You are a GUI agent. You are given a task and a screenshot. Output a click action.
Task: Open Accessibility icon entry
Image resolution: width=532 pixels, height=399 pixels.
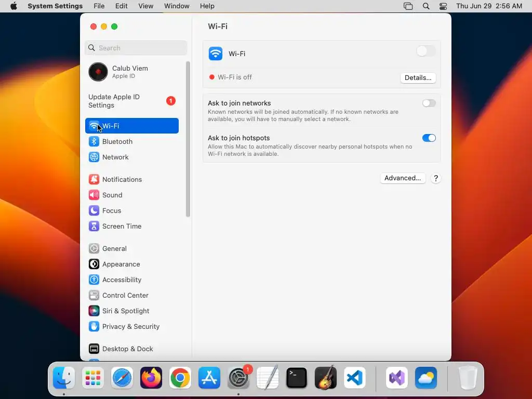coord(94,280)
